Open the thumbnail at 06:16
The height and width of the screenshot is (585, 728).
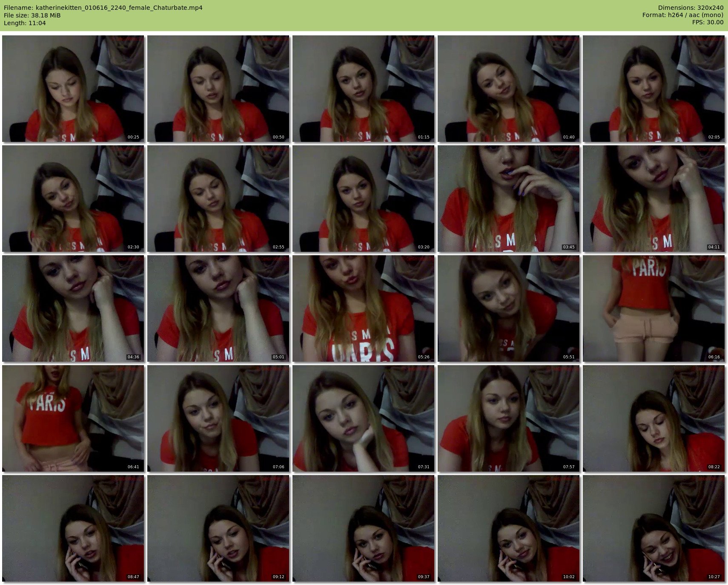654,308
